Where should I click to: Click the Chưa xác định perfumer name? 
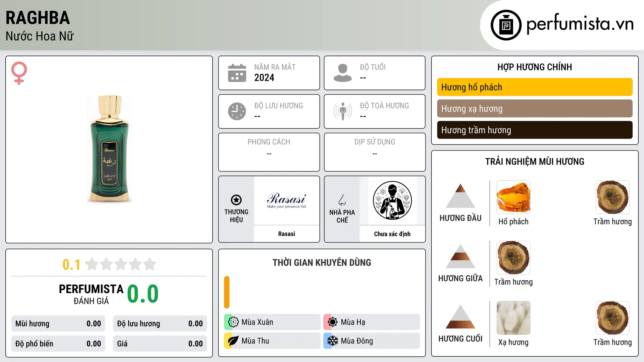pyautogui.click(x=392, y=234)
